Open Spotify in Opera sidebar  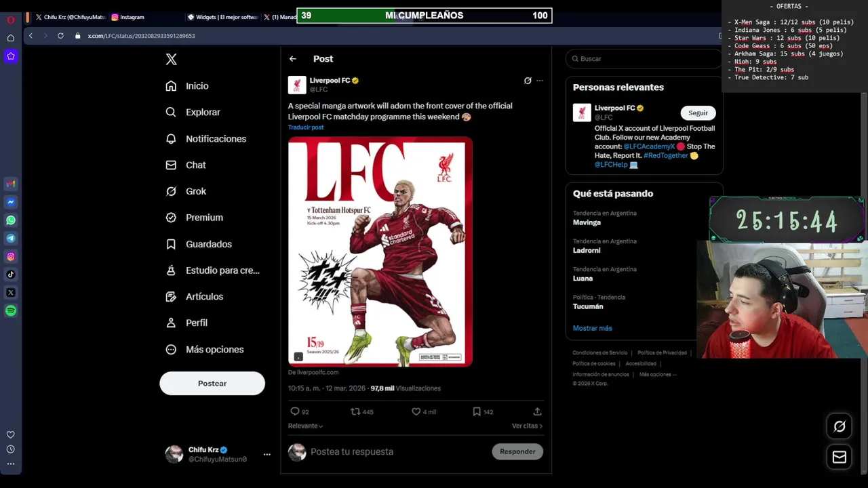click(x=11, y=311)
